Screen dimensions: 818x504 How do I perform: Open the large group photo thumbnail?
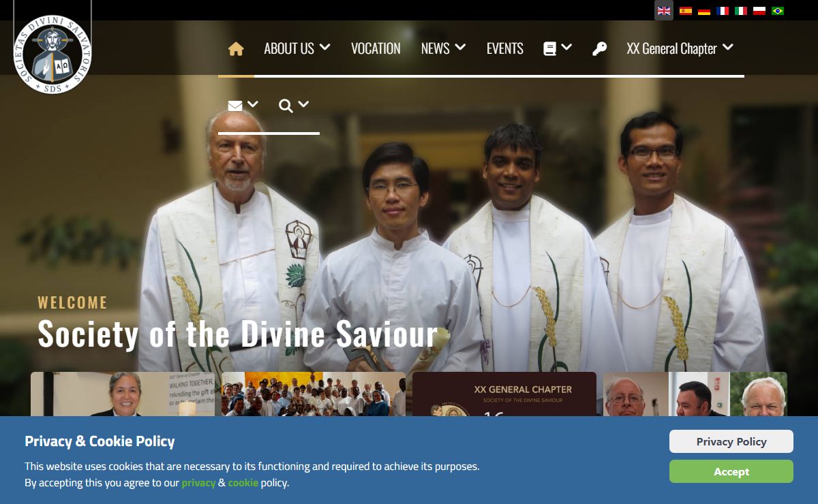pyautogui.click(x=314, y=394)
